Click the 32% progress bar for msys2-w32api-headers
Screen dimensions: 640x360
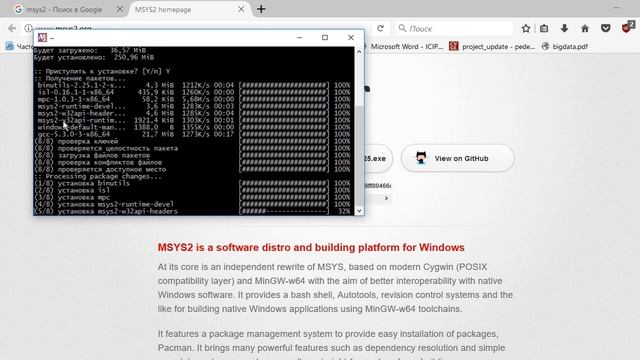click(284, 211)
